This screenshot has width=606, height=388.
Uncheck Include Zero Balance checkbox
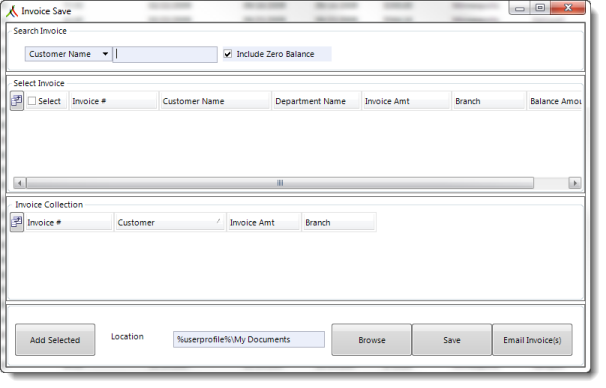[228, 54]
